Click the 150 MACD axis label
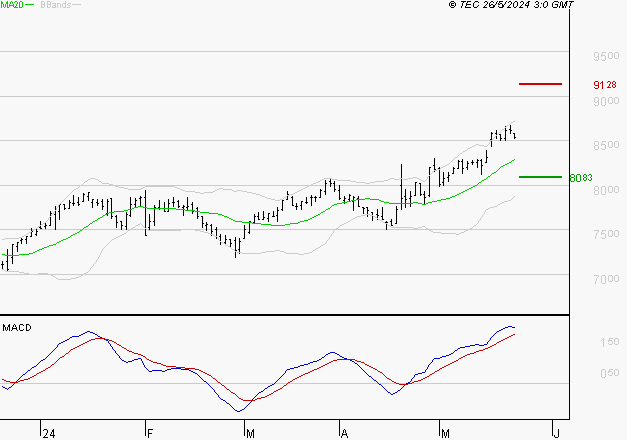 click(609, 342)
